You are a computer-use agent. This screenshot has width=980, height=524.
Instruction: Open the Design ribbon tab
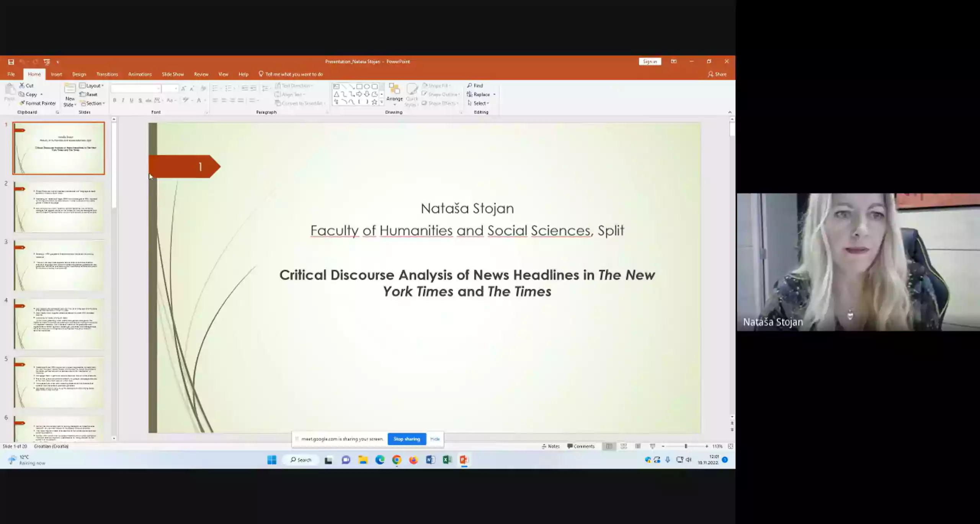pyautogui.click(x=79, y=74)
